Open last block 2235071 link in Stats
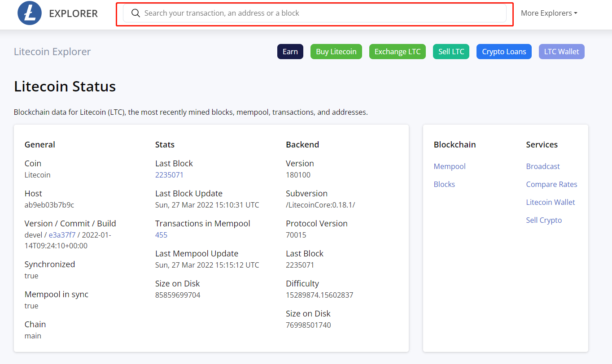Viewport: 612px width, 364px height. tap(169, 175)
